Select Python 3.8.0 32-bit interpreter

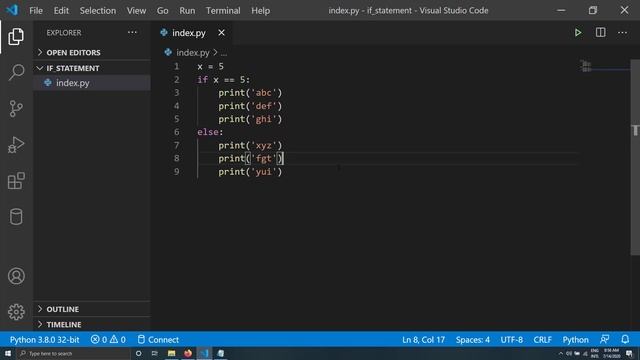(x=44, y=340)
